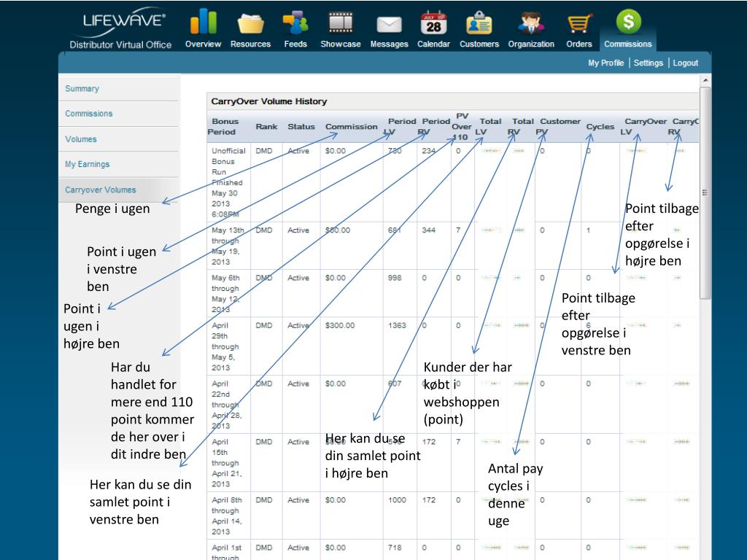The height and width of the screenshot is (560, 747).
Task: Click the CarryOver Volume History title
Action: coord(269,101)
